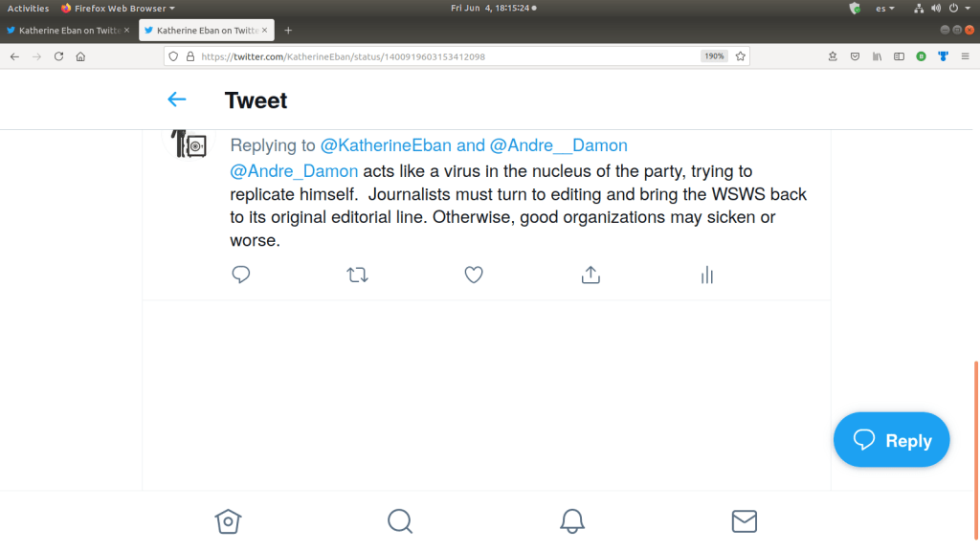980x551 pixels.
Task: Click the back arrow beside Tweet
Action: 177,99
